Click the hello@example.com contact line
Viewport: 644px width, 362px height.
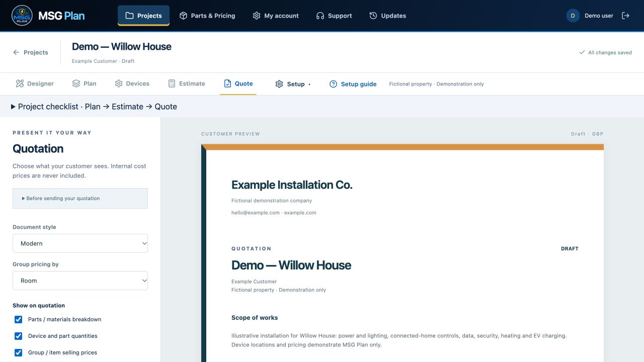tap(274, 213)
